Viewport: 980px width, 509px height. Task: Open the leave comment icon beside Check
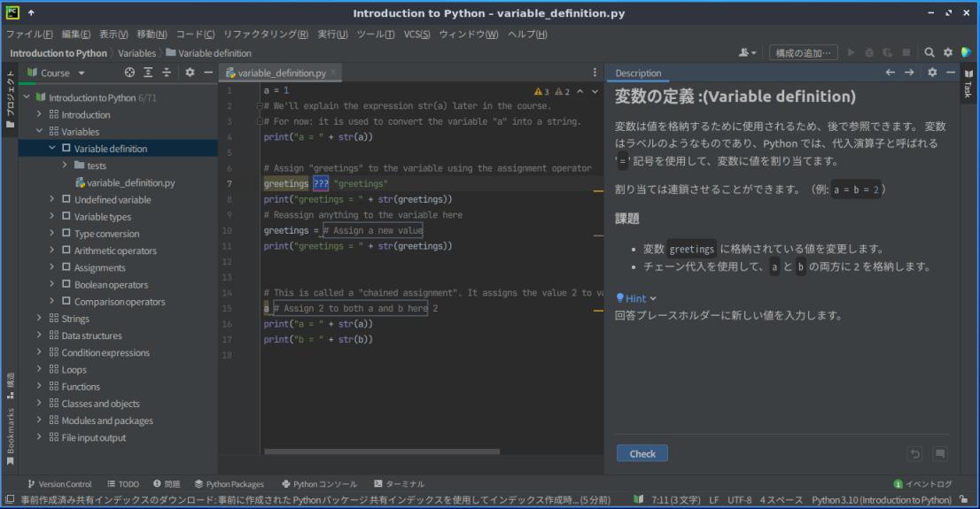click(x=939, y=454)
